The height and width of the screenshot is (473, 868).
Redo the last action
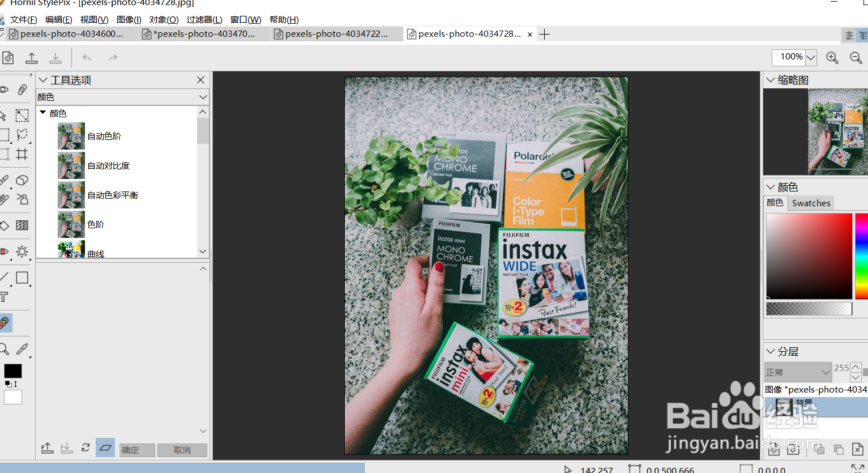pyautogui.click(x=113, y=58)
